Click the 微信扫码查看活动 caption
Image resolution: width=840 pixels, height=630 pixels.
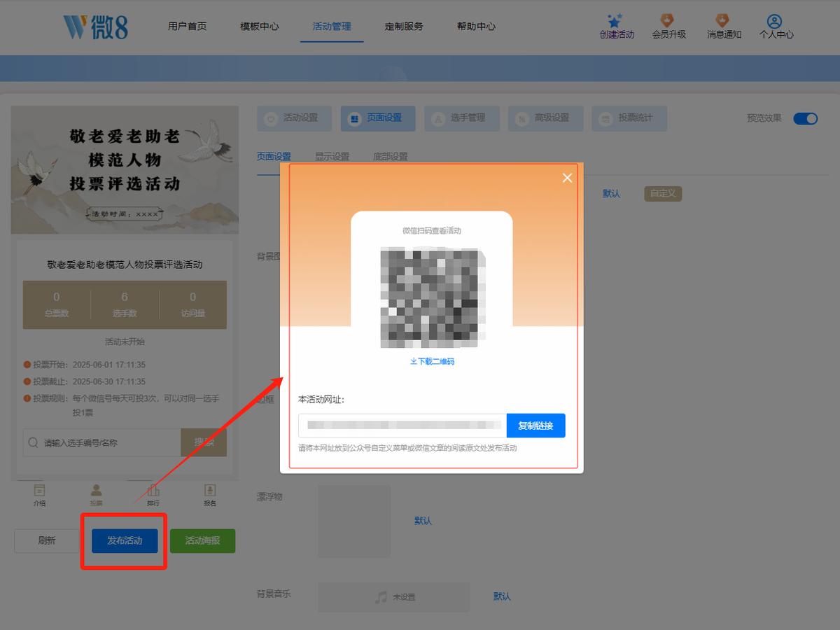pyautogui.click(x=432, y=230)
